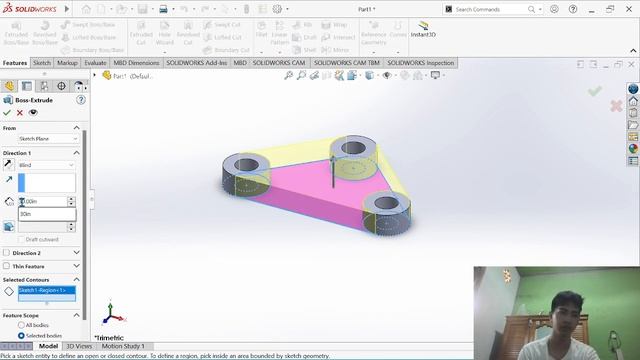Open SOLIDWORKS Resources globe icon in task pane
Screen dimensions: 640x360
(633, 89)
